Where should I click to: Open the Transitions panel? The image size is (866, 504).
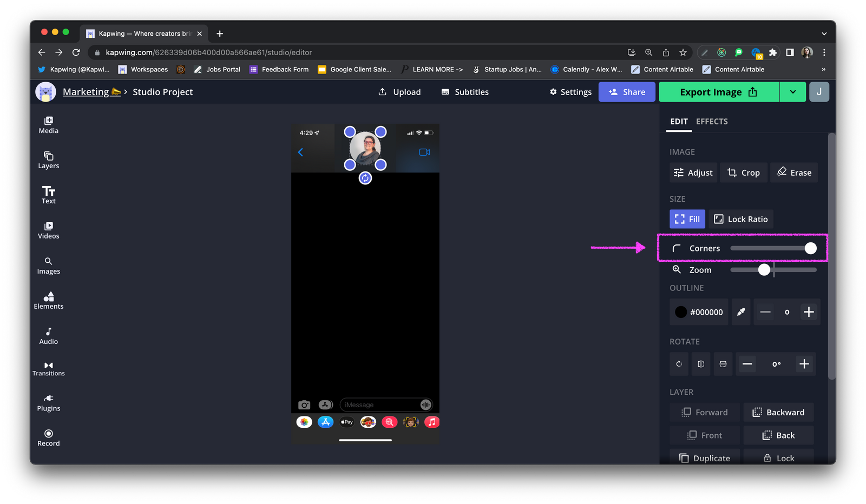tap(48, 369)
